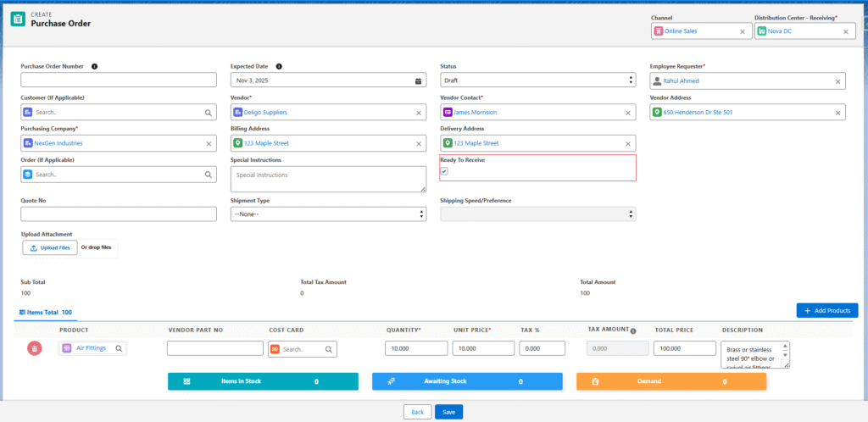This screenshot has width=868, height=422.
Task: Expand the Shipment Type dropdown
Action: tap(328, 214)
